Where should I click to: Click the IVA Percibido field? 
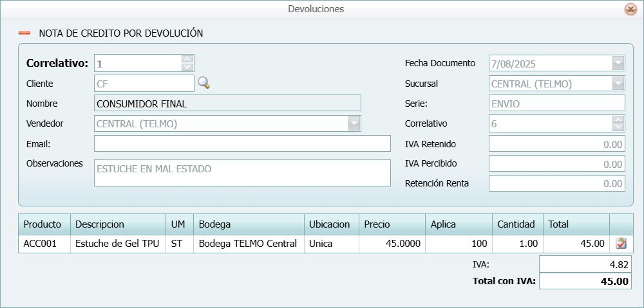(x=557, y=163)
